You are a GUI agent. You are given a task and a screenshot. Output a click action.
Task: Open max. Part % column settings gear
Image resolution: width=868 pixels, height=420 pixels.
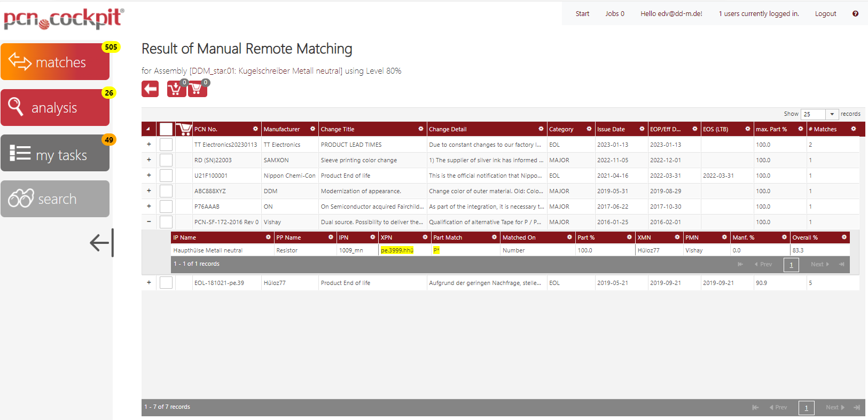click(801, 129)
